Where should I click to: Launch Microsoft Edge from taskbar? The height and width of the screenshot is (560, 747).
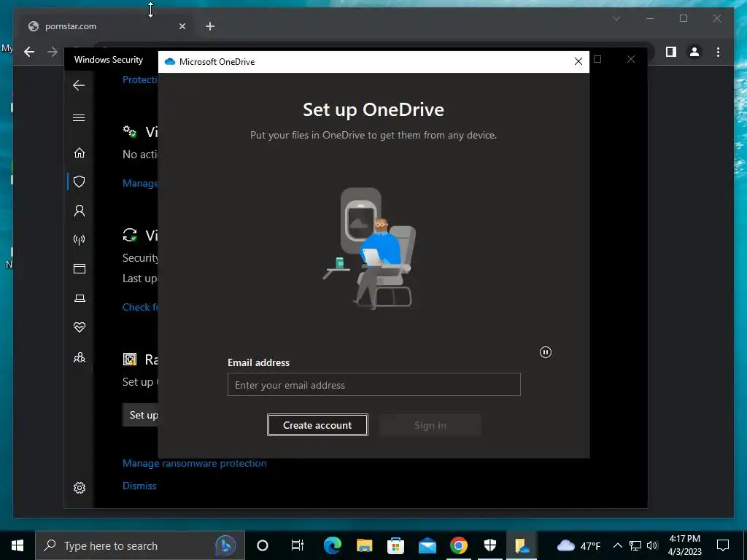332,545
